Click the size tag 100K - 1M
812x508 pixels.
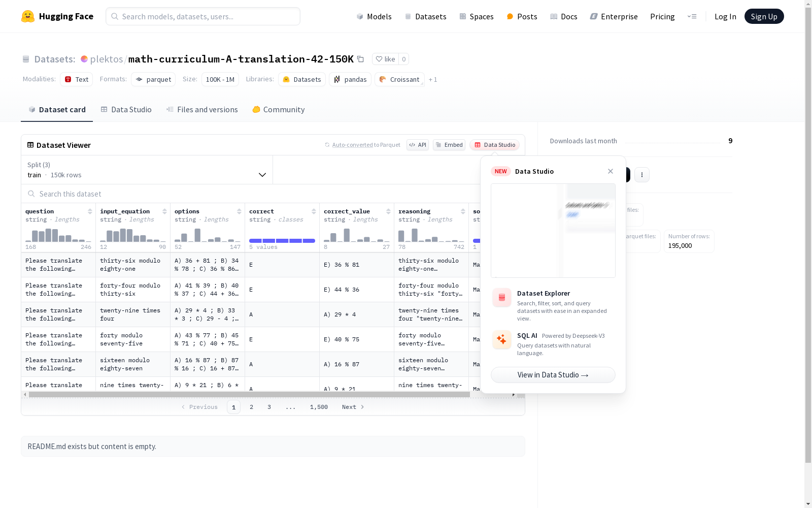(x=220, y=79)
